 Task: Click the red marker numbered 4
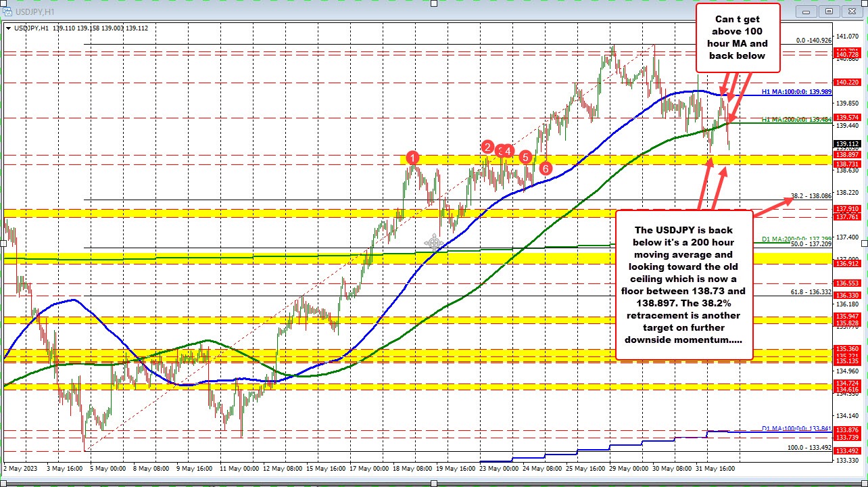507,152
